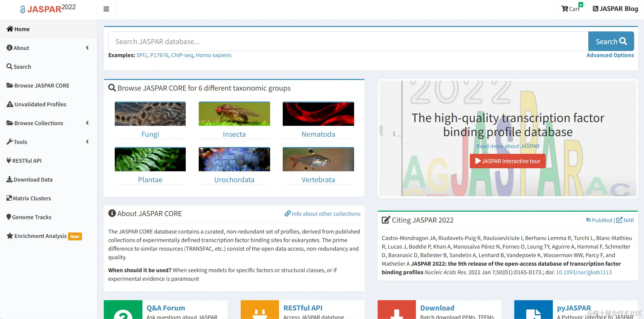Screen dimensions: 644x319
Task: Open the Urochordata thumbnail image
Action: (x=234, y=159)
